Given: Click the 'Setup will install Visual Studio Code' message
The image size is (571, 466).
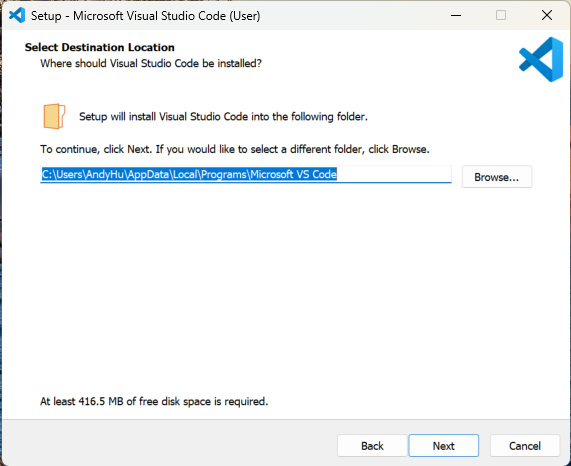Looking at the screenshot, I should point(223,116).
